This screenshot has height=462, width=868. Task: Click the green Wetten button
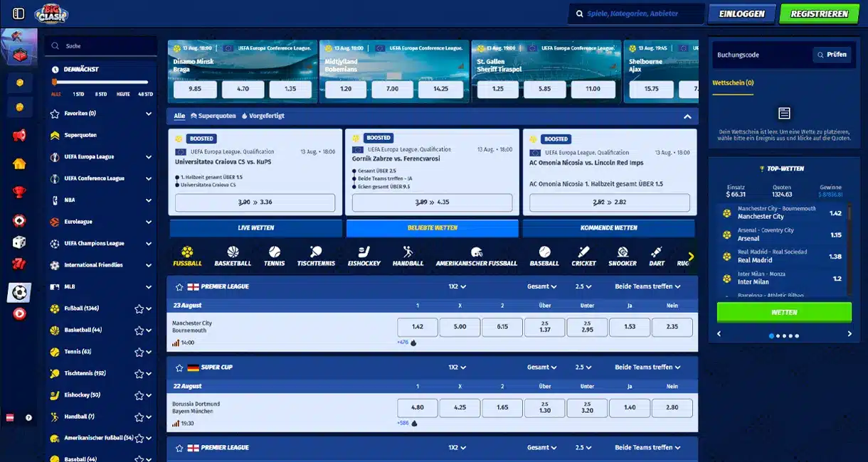coord(784,312)
